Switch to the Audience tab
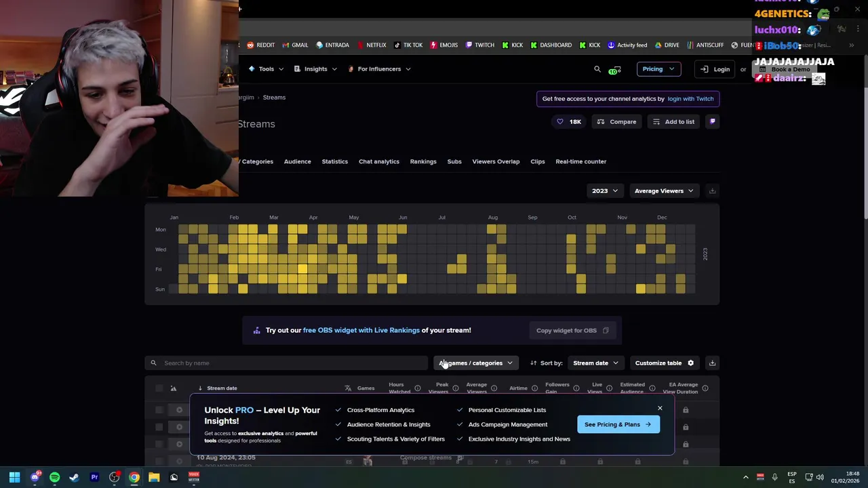 tap(297, 162)
